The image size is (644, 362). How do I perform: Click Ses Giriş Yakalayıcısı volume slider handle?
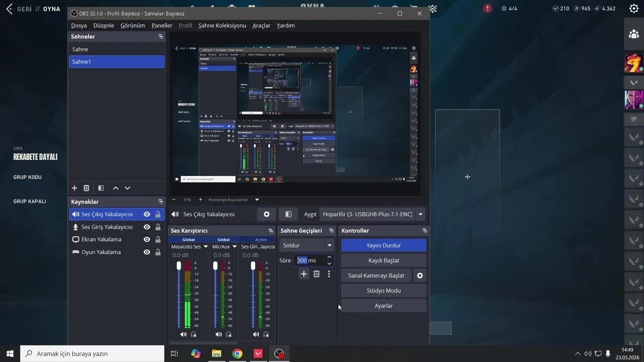(253, 265)
